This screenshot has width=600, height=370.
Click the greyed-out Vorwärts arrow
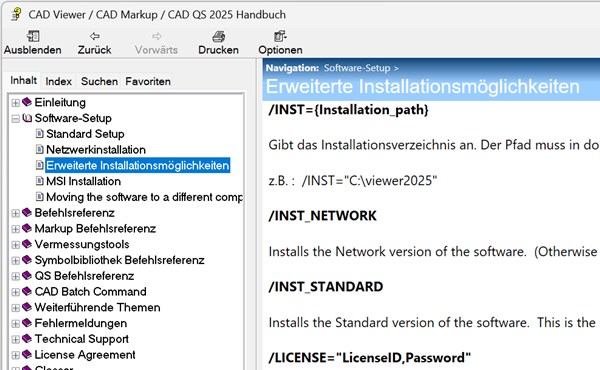point(157,36)
